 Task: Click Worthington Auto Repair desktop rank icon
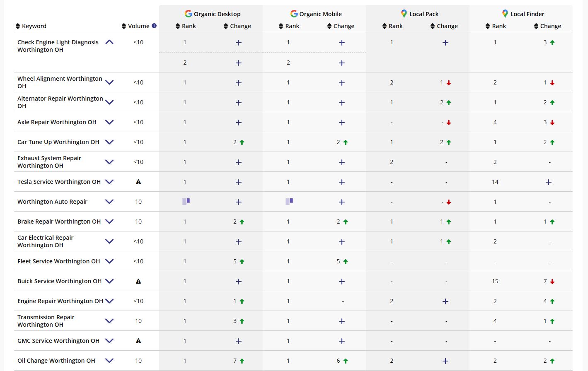point(186,201)
